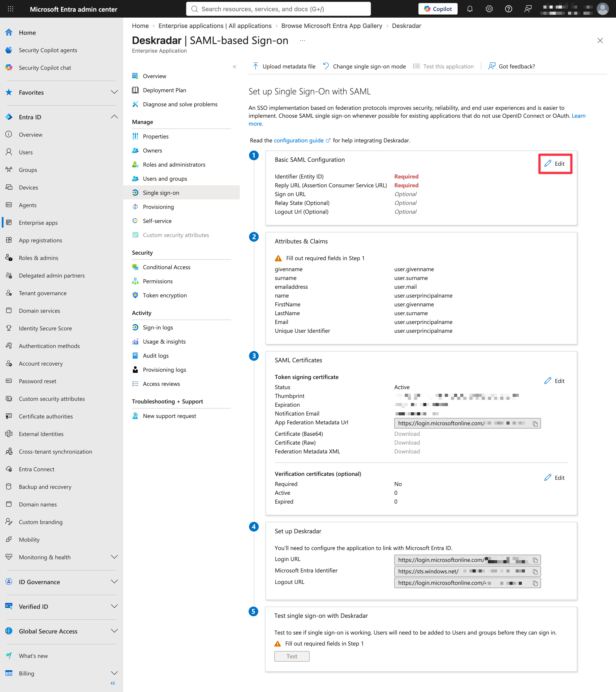Collapse the application menu double-chevron
This screenshot has height=692, width=616.
[235, 67]
